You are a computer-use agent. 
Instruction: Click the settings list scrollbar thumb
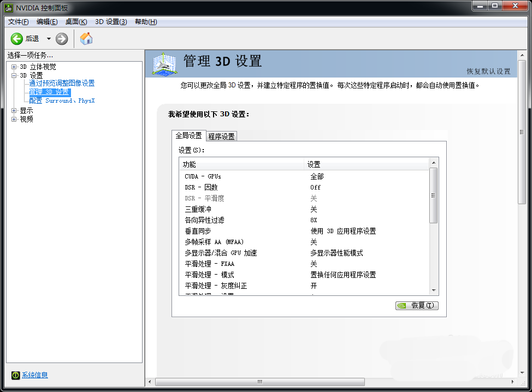(434, 195)
